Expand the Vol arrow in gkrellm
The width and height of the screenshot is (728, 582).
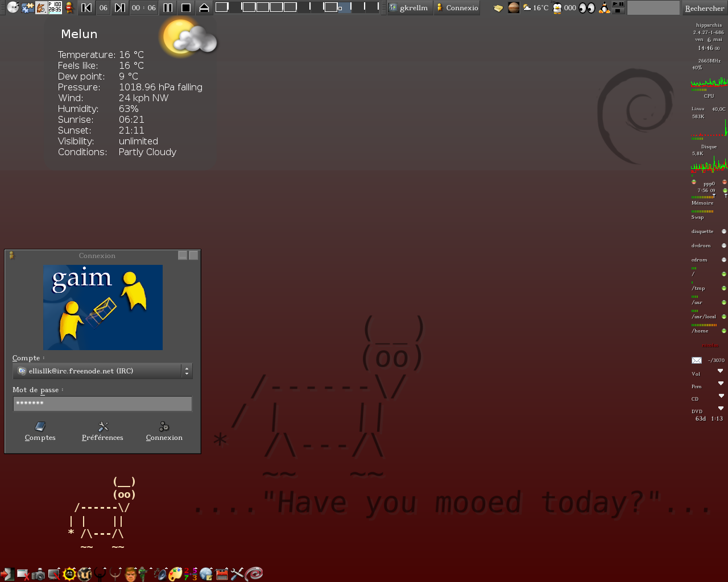(x=721, y=371)
